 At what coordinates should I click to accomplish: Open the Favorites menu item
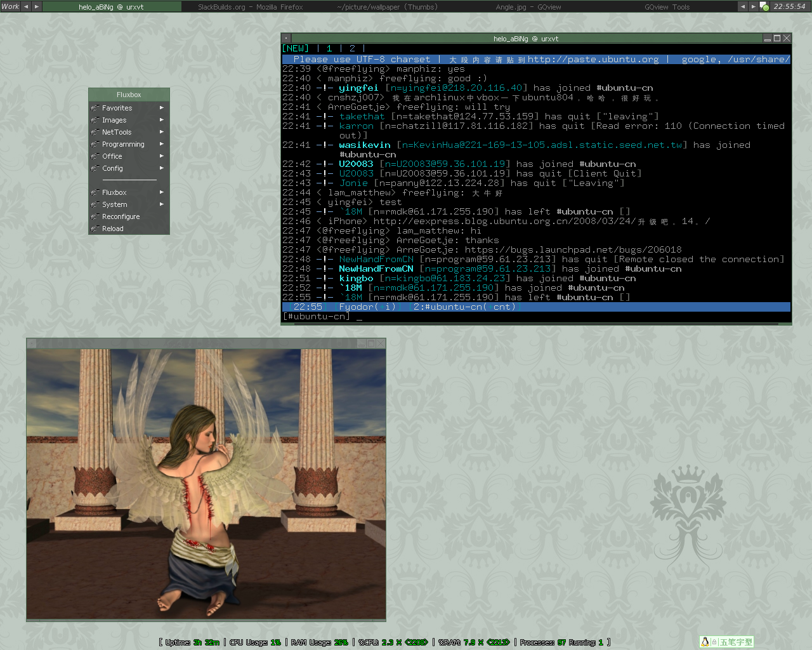[x=129, y=108]
